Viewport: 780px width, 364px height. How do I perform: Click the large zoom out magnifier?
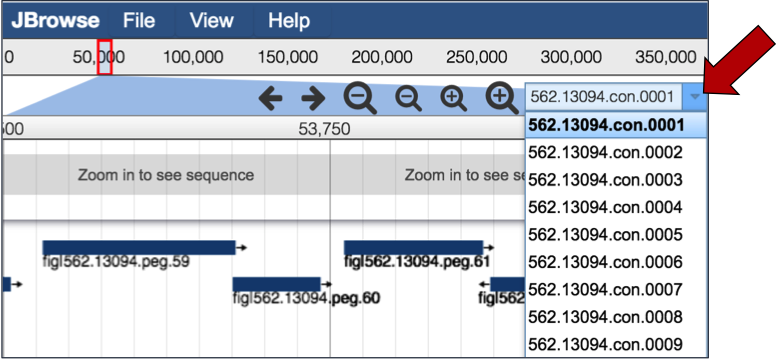coord(360,98)
